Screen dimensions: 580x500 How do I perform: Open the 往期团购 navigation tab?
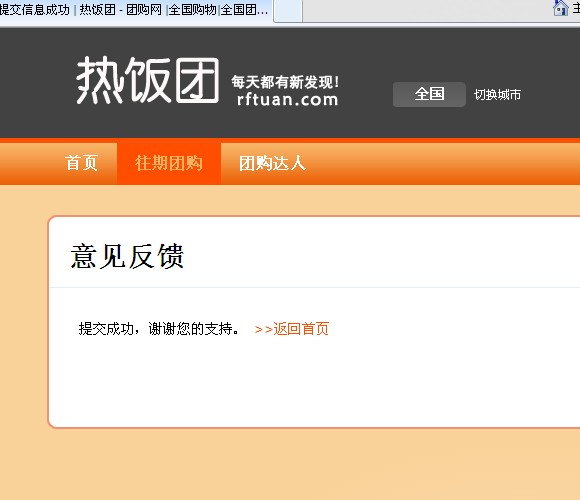[169, 163]
